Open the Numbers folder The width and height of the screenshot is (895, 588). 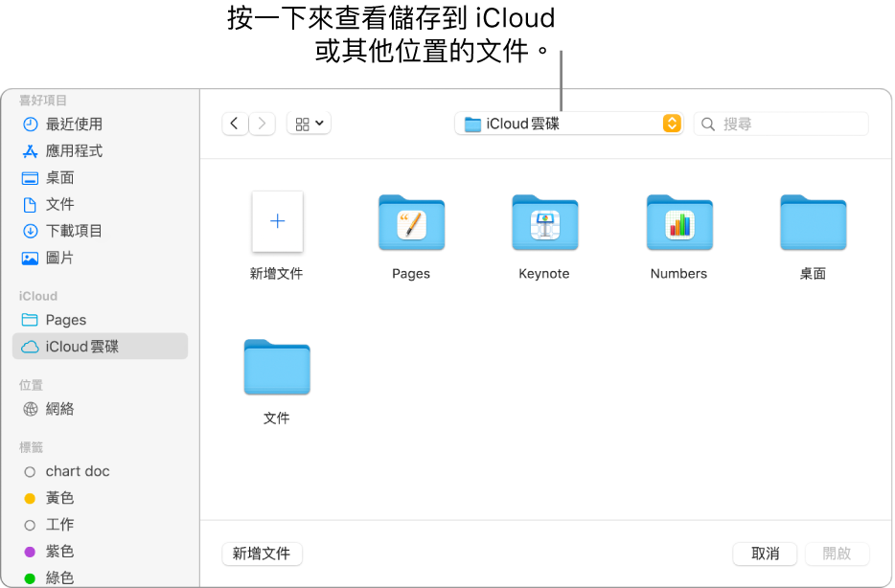pos(679,223)
